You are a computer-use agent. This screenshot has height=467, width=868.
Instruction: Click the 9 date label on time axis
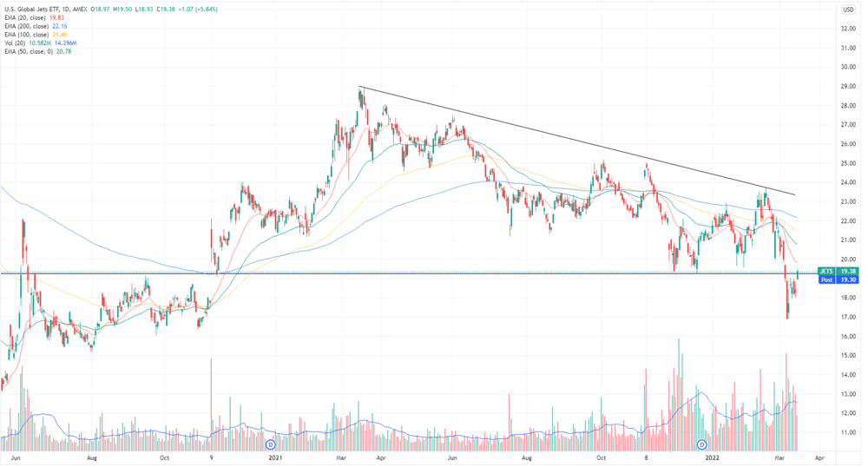click(x=212, y=457)
